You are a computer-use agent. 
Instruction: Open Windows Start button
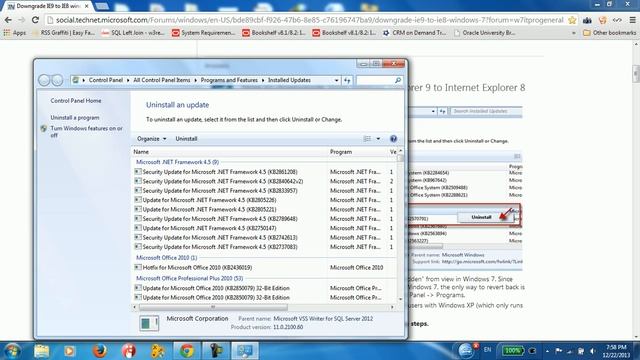coord(12,351)
